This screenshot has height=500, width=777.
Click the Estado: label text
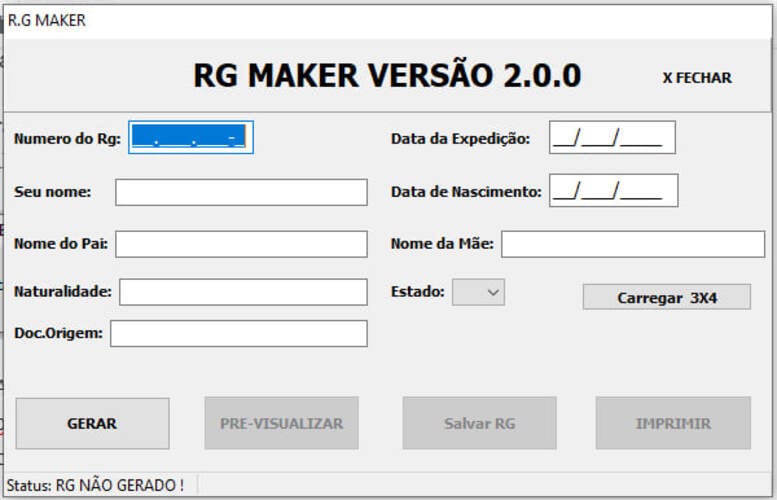(x=418, y=291)
